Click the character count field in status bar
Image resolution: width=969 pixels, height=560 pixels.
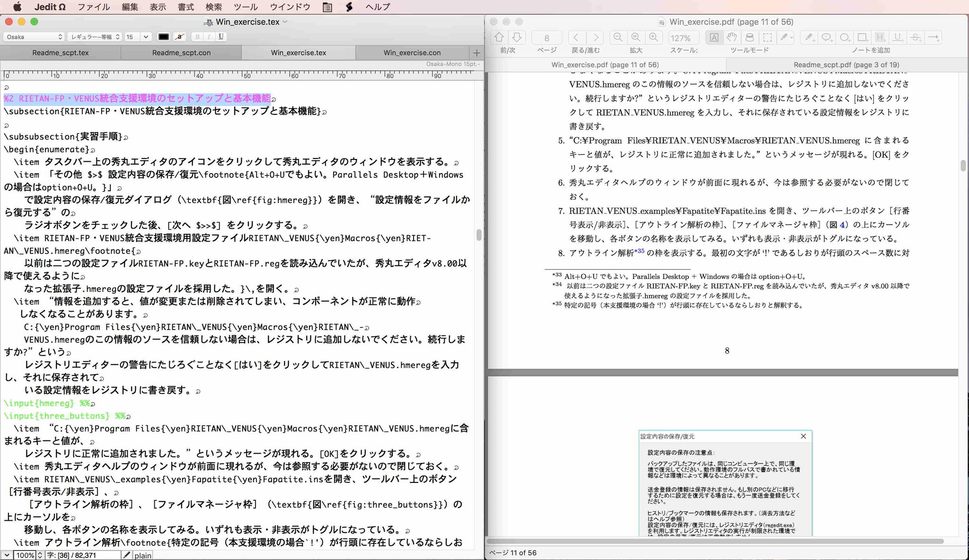[83, 555]
